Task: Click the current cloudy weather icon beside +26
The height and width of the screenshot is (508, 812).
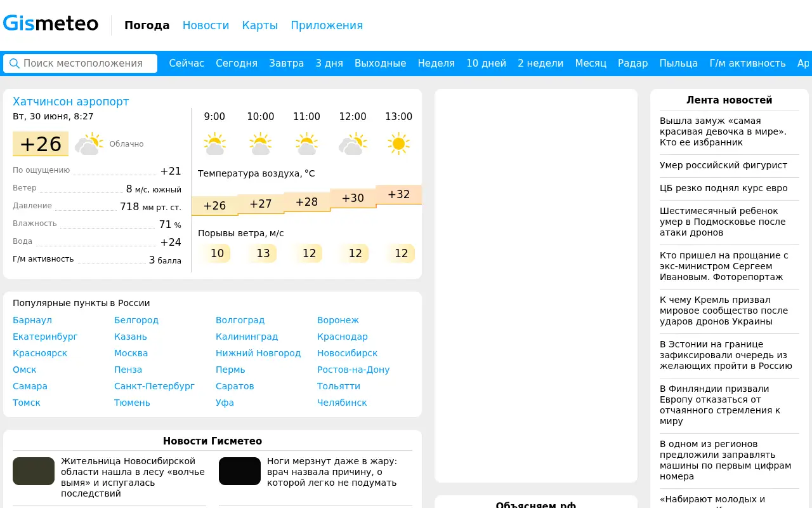Action: (89, 144)
